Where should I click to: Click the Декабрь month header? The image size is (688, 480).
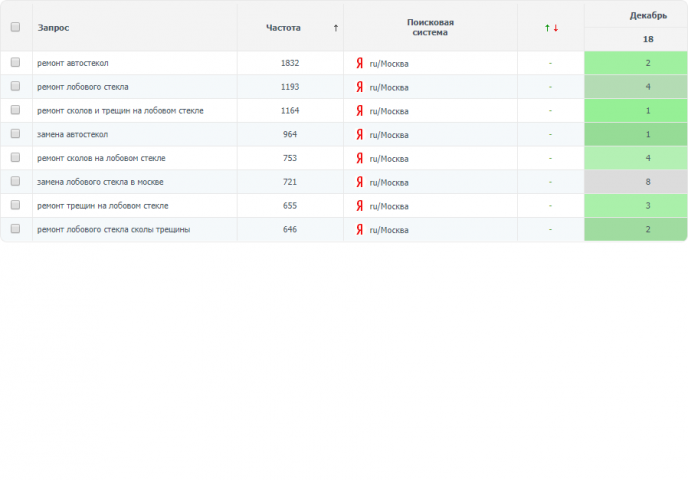(x=648, y=16)
